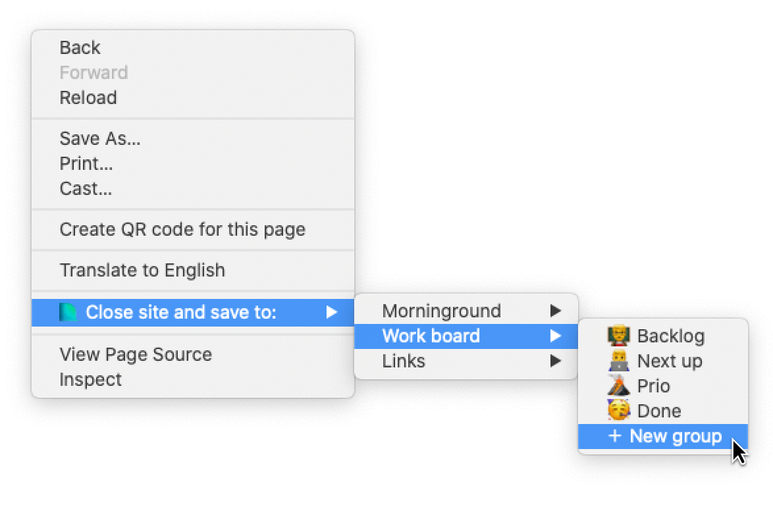Click the Backlog group emoji icon

click(618, 336)
